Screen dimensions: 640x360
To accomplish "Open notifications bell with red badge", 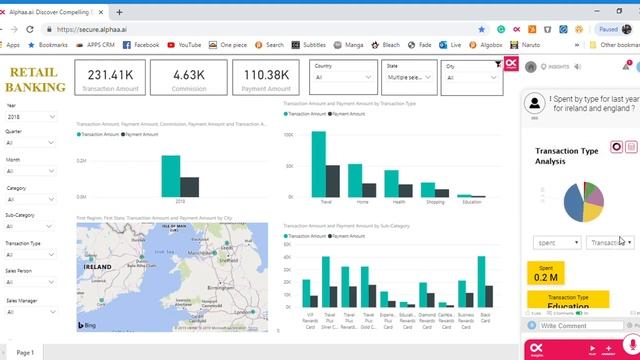I will point(627,66).
